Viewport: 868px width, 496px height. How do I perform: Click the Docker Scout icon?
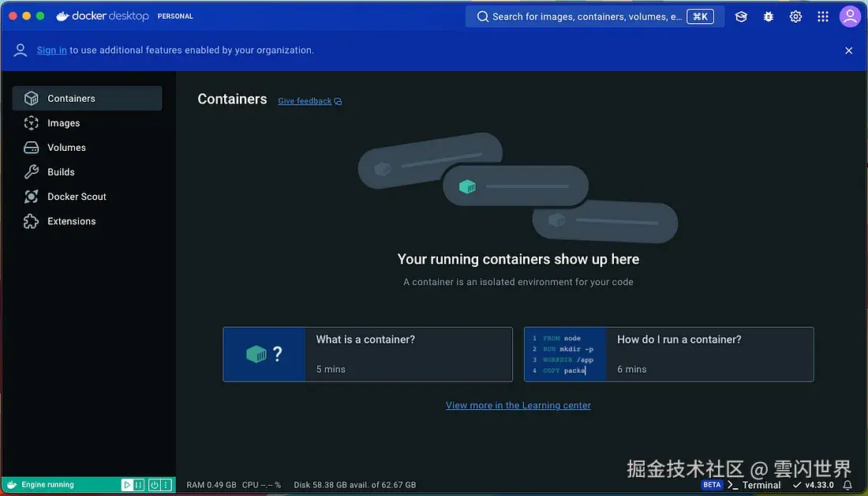tap(31, 196)
